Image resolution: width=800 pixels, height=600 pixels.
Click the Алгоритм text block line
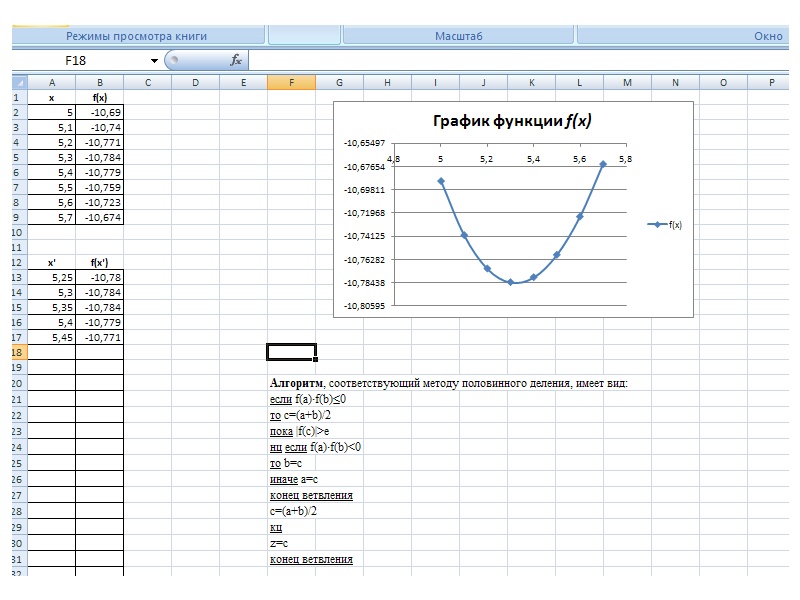448,383
